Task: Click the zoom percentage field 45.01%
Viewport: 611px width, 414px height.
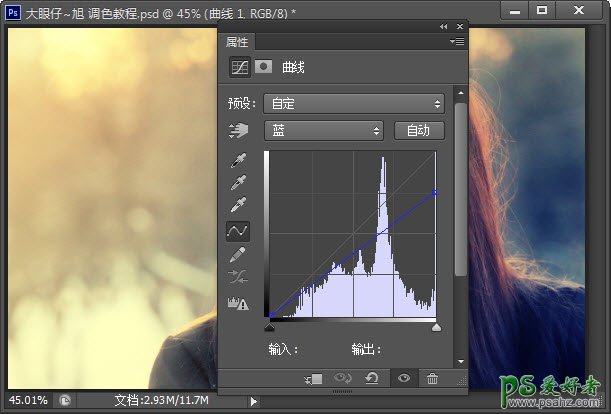Action: [x=28, y=400]
